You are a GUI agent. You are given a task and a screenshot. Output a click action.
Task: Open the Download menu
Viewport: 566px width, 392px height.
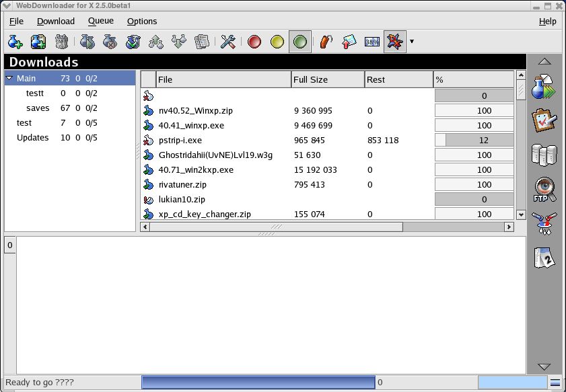pos(55,21)
